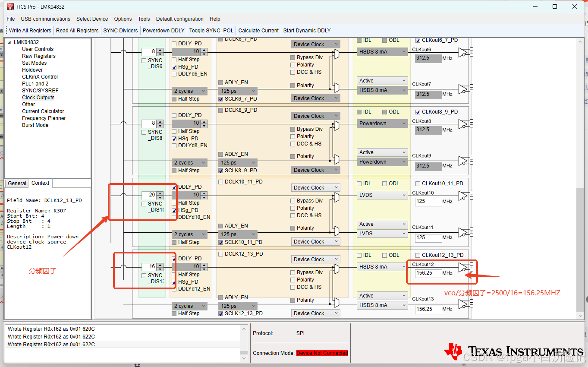
Task: Open the Help menu
Action: [x=215, y=19]
